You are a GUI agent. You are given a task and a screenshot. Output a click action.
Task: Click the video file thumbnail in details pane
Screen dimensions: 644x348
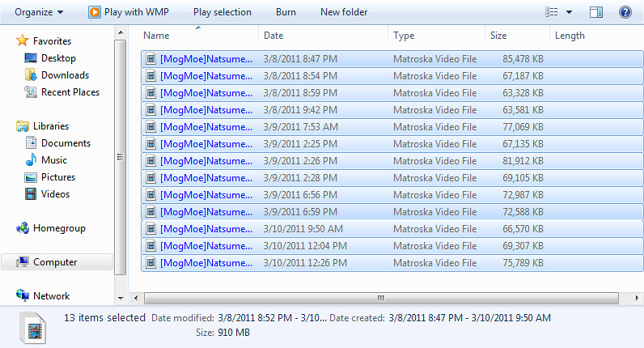click(x=33, y=328)
